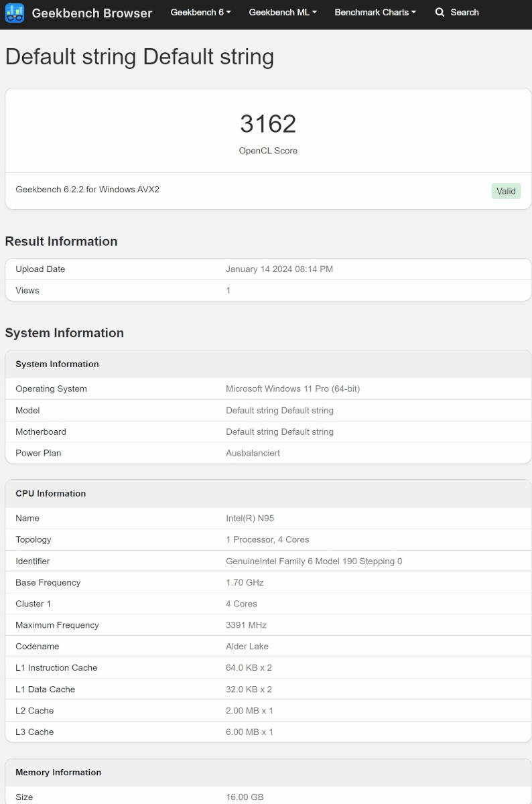
Task: Open the Benchmark Charts dropdown
Action: [375, 12]
